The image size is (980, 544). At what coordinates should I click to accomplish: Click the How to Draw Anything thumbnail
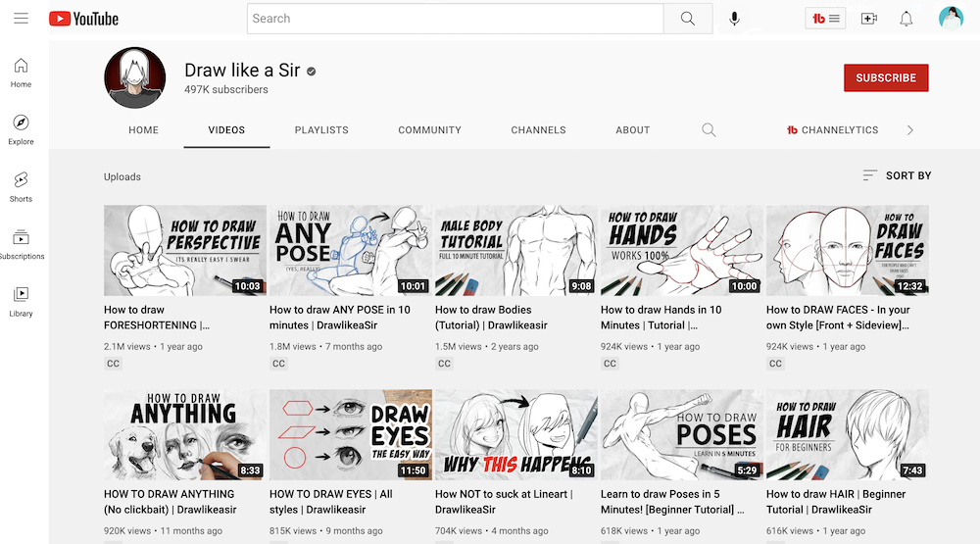pos(185,434)
